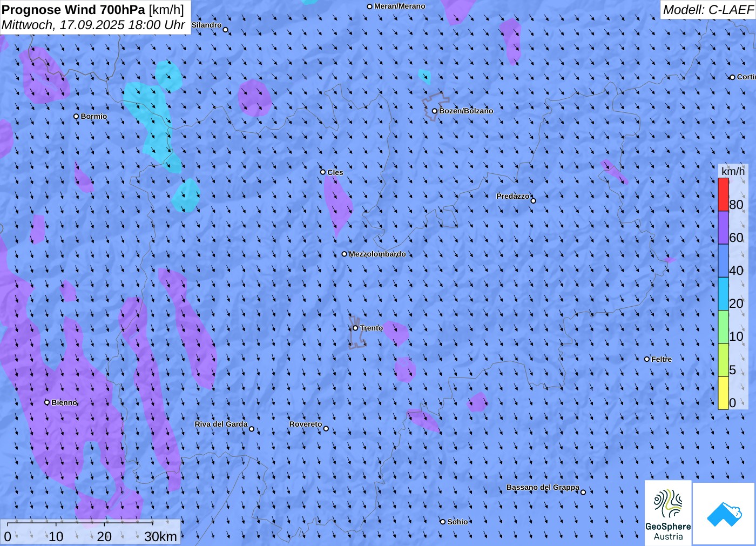Viewport: 756px width, 546px height.
Task: Click the '10' tick on the scale bar
Action: pyautogui.click(x=56, y=536)
